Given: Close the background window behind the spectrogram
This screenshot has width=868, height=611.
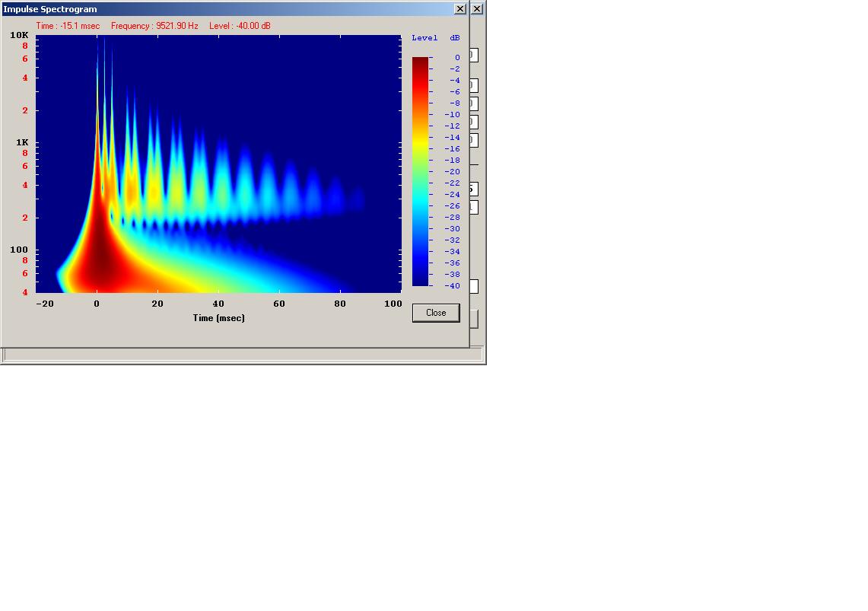Looking at the screenshot, I should (x=477, y=9).
